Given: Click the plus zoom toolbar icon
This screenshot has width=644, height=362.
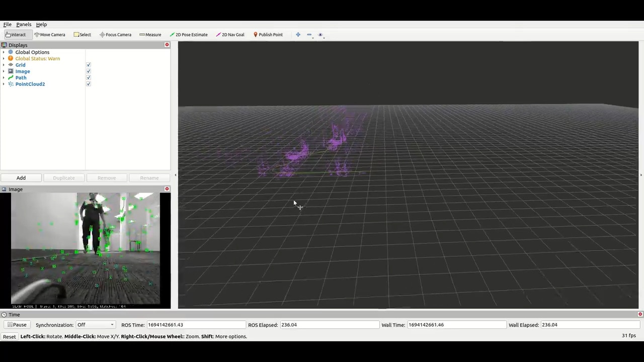Looking at the screenshot, I should pos(298,34).
